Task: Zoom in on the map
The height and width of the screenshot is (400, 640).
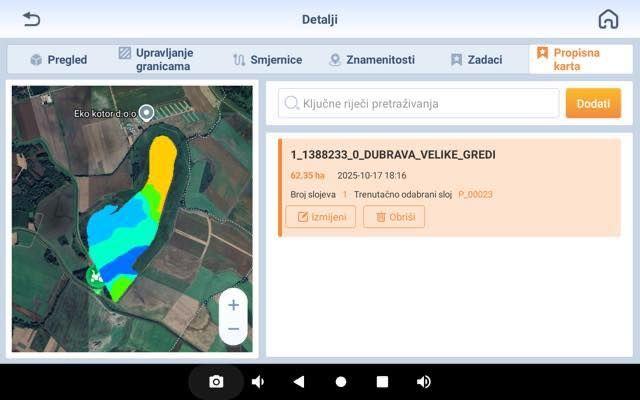Action: tap(233, 305)
